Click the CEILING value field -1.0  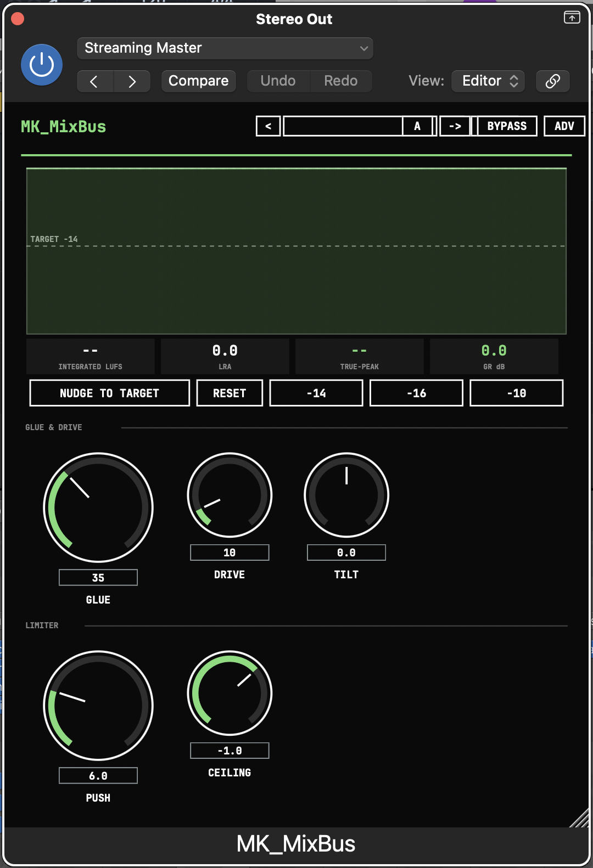click(230, 751)
